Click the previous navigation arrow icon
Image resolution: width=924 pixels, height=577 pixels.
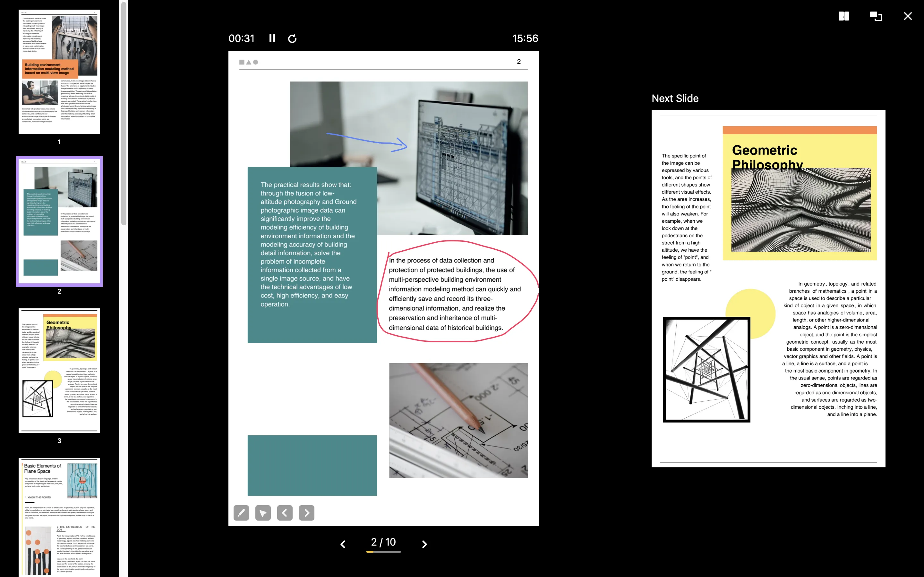pyautogui.click(x=285, y=513)
